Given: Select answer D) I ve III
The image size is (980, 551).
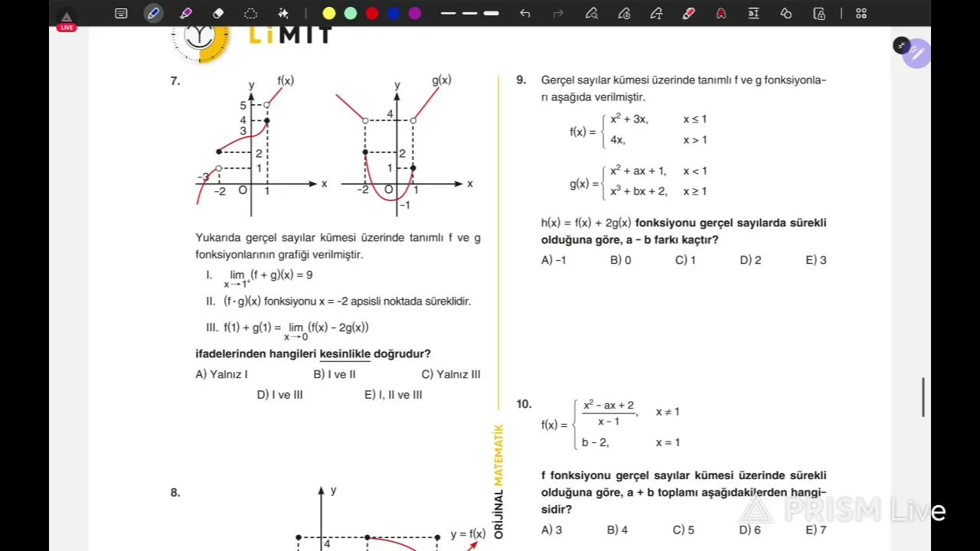Looking at the screenshot, I should tap(280, 395).
